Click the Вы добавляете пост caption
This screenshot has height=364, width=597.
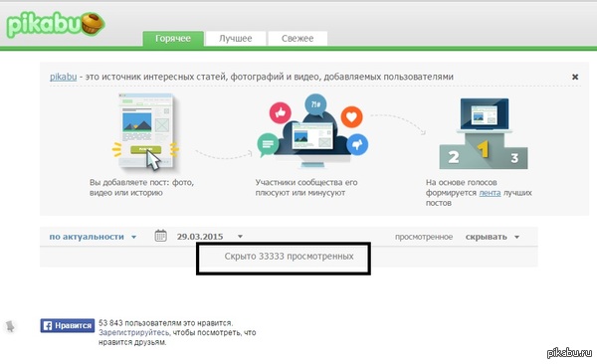click(x=141, y=187)
